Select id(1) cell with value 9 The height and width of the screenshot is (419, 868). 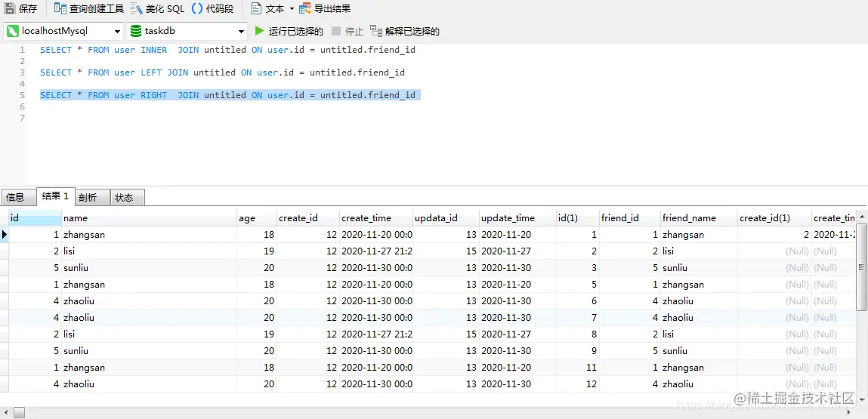(x=578, y=351)
